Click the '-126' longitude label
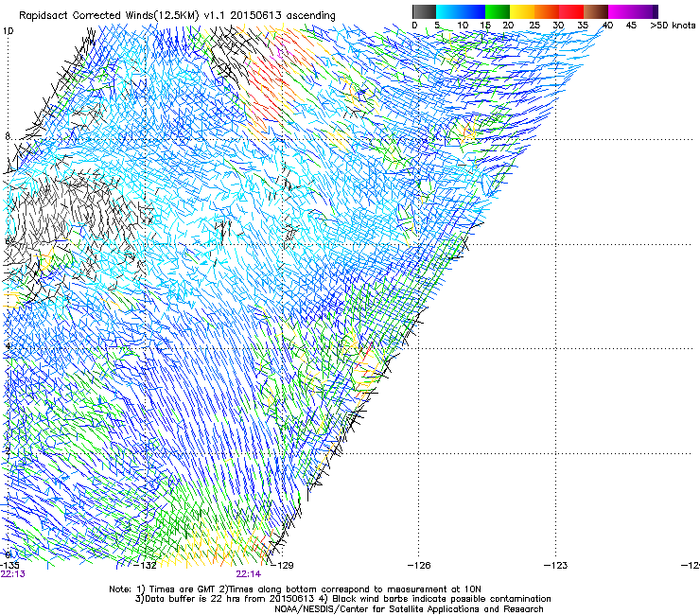Viewport: 700px width, 615px height. click(x=419, y=566)
